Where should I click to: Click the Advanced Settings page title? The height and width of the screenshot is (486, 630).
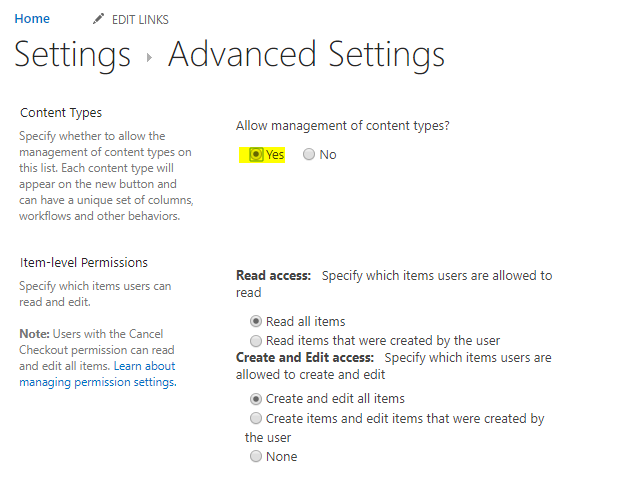[x=307, y=55]
